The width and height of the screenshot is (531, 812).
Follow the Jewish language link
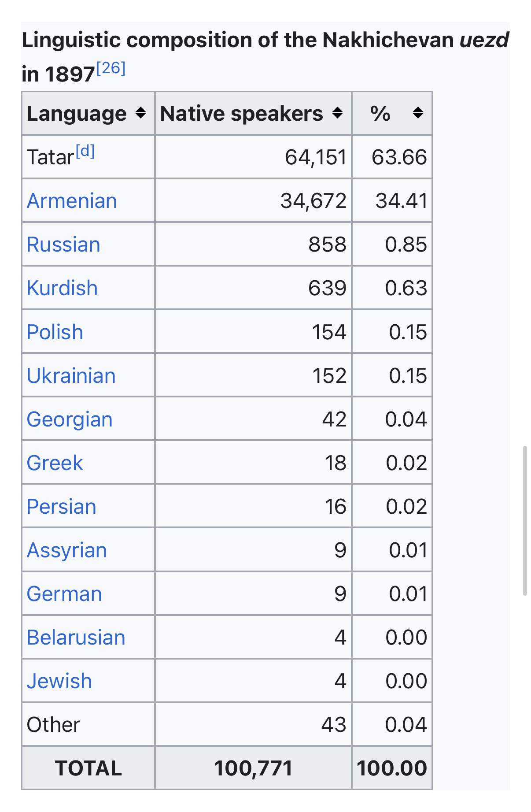59,681
